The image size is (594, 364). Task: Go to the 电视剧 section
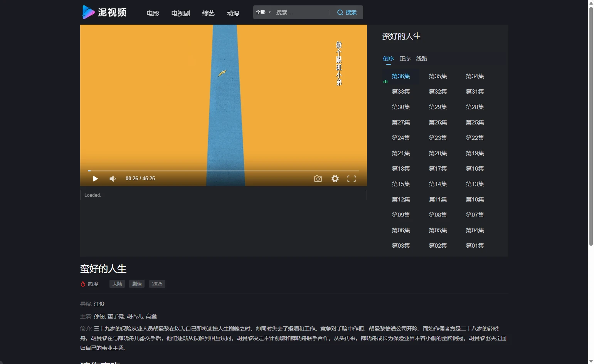(x=180, y=13)
